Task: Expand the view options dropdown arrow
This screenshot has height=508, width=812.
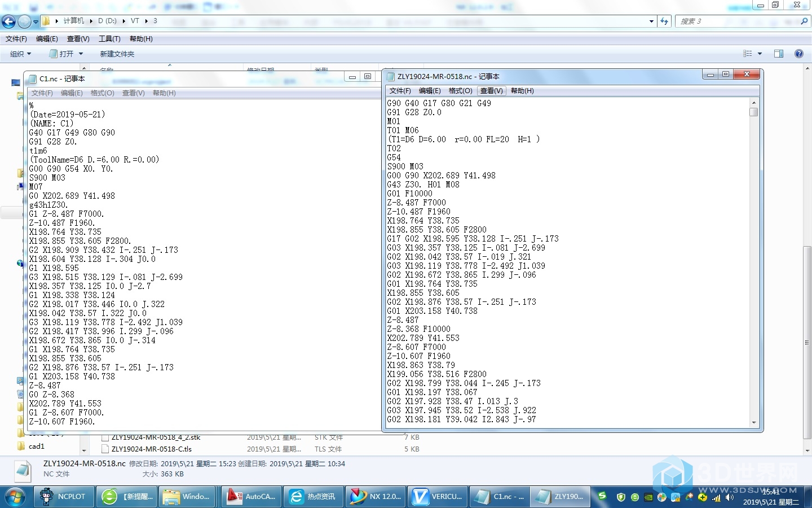Action: pos(760,54)
